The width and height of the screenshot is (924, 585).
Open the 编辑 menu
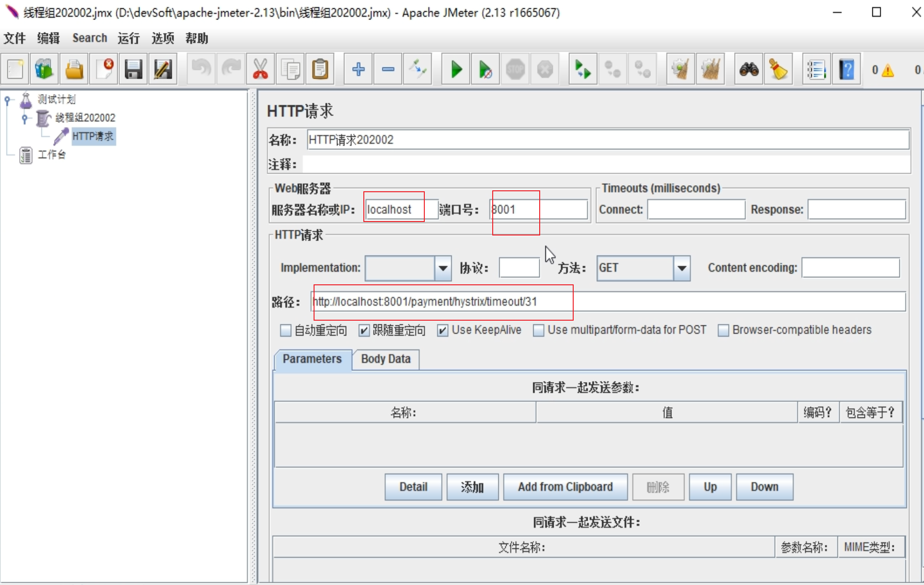click(48, 38)
